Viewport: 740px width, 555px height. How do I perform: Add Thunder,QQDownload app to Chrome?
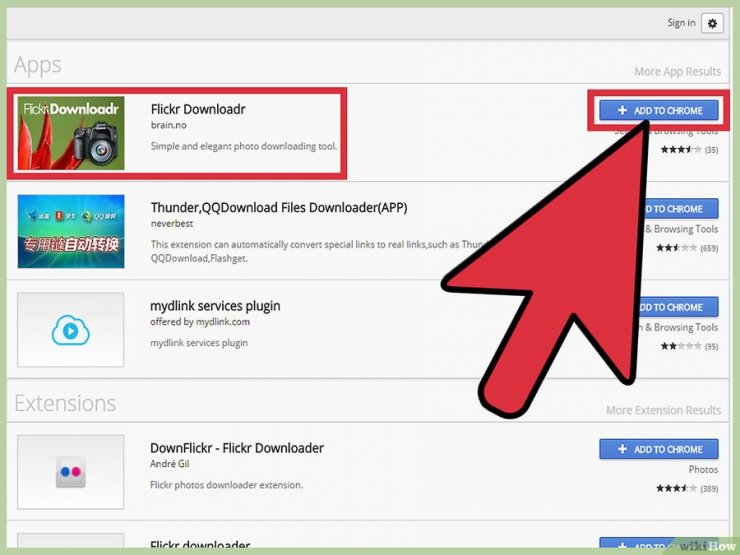pyautogui.click(x=680, y=209)
